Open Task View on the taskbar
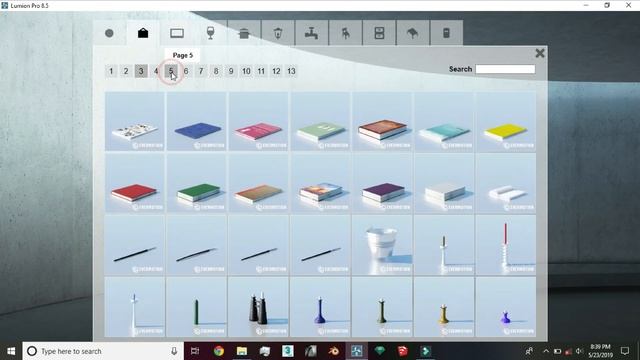The height and width of the screenshot is (360, 640). coord(195,351)
